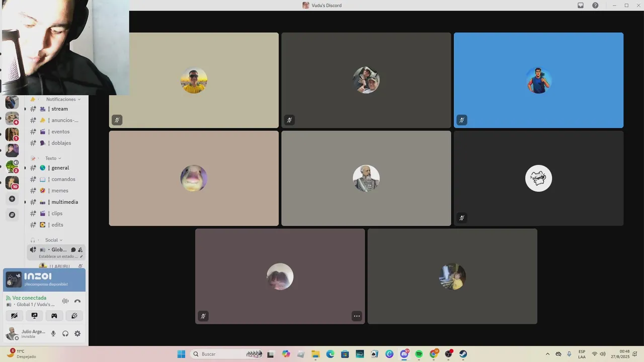Open Microsoft Store from the taskbar
Image resolution: width=644 pixels, height=362 pixels.
point(345,354)
